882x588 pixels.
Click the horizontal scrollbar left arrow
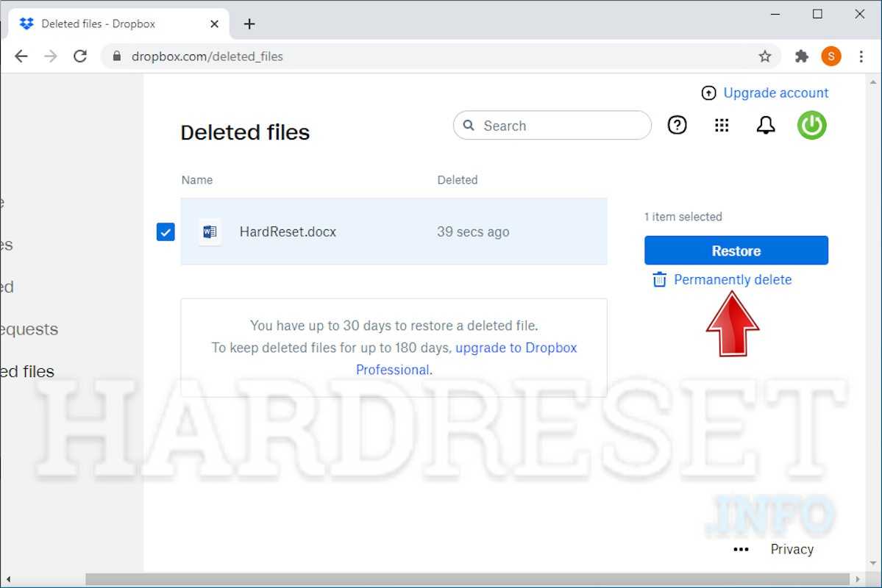pos(8,579)
